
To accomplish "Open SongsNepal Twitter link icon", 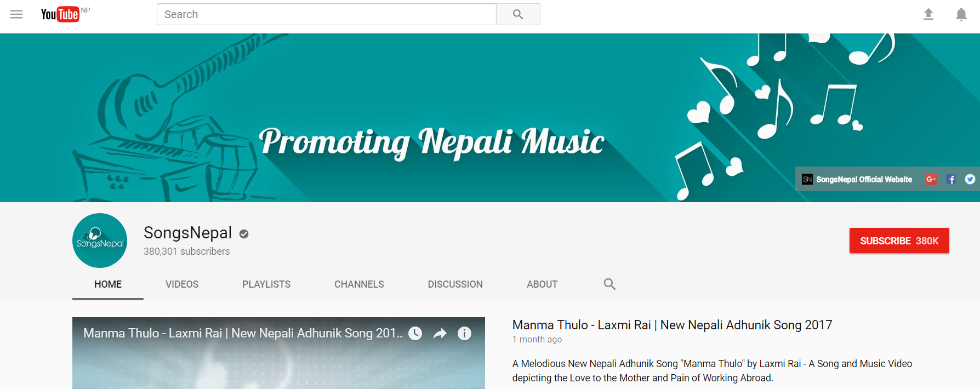I will tap(970, 179).
